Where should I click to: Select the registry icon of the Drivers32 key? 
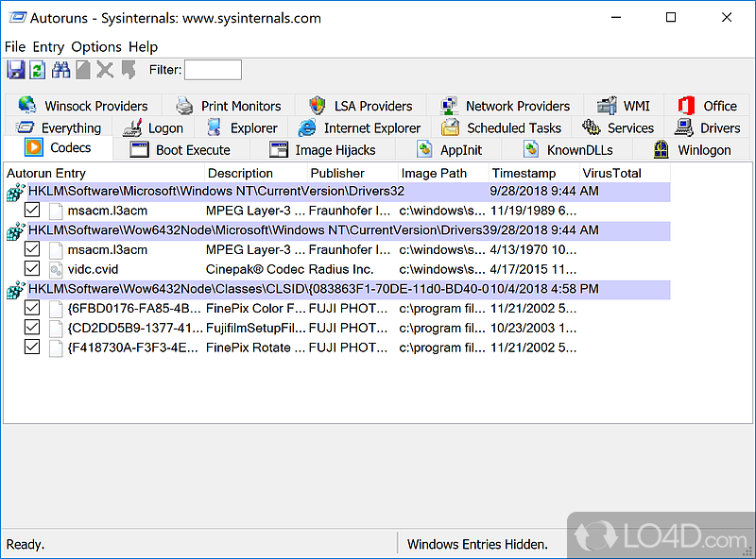click(15, 193)
